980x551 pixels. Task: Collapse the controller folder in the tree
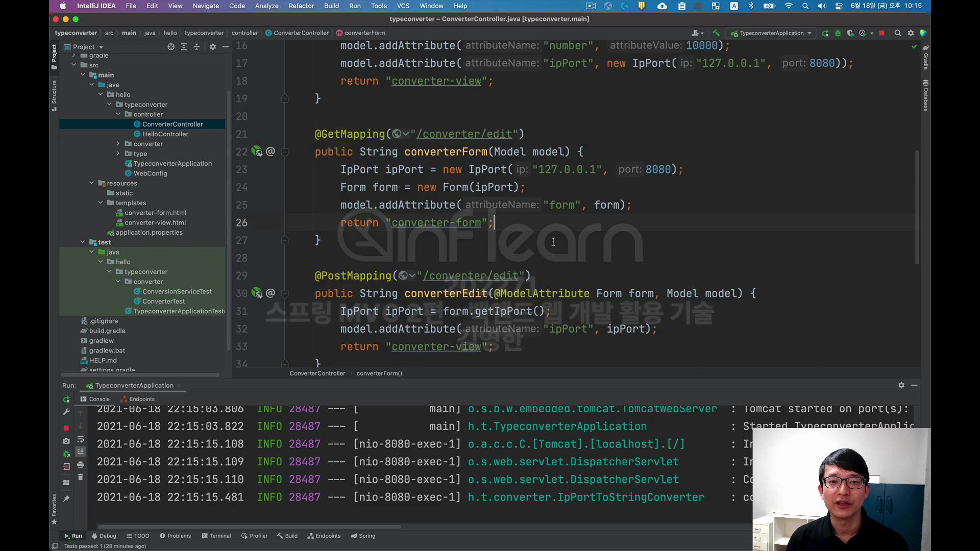tap(118, 114)
